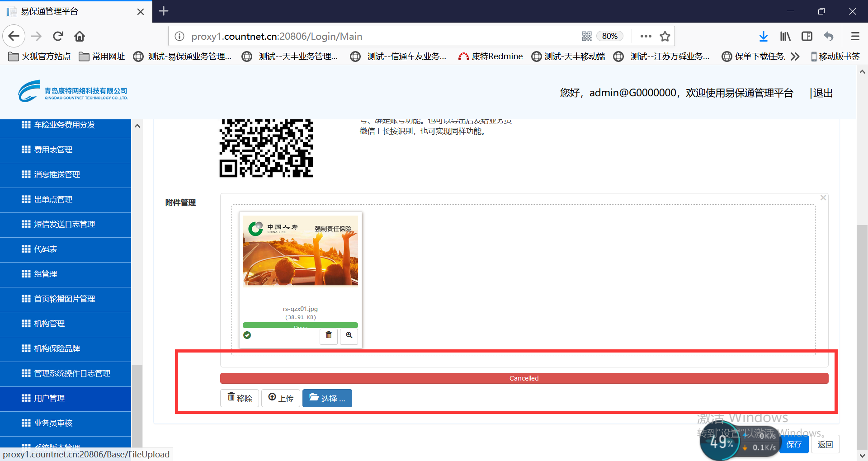Open the 康特Redmine bookmark
This screenshot has height=461, width=868.
(491, 56)
